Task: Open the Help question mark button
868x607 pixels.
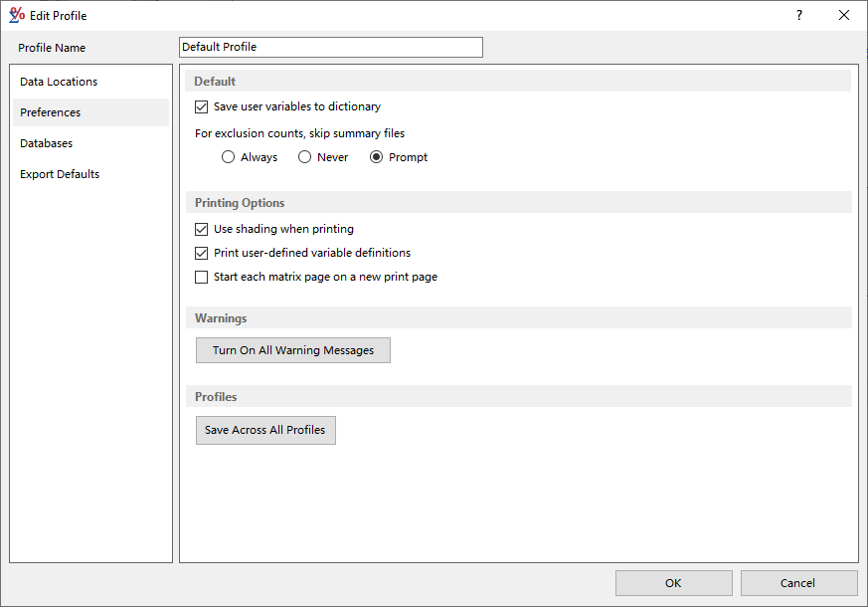Action: coord(798,15)
